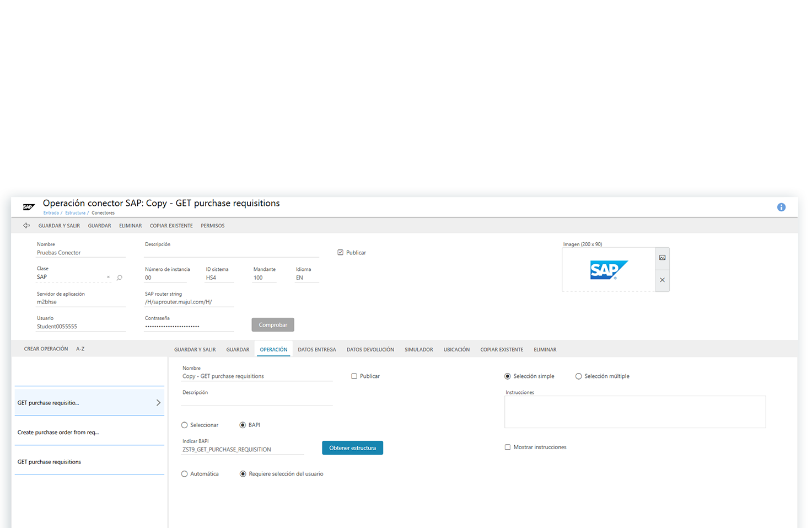This screenshot has height=528, width=812.
Task: Choose the Automática option
Action: click(x=184, y=473)
